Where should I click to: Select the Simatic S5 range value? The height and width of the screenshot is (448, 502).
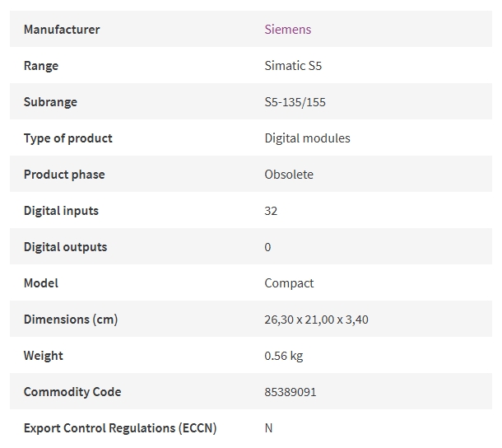[x=293, y=65]
